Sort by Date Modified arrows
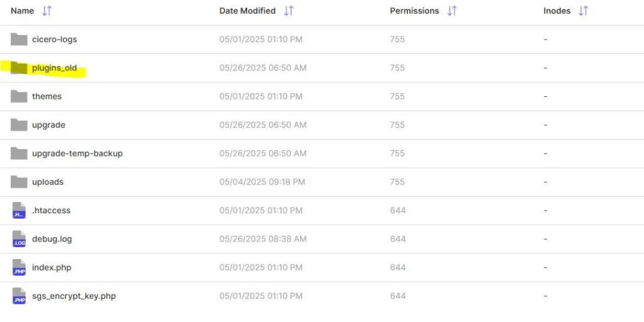This screenshot has width=644, height=322. (289, 11)
